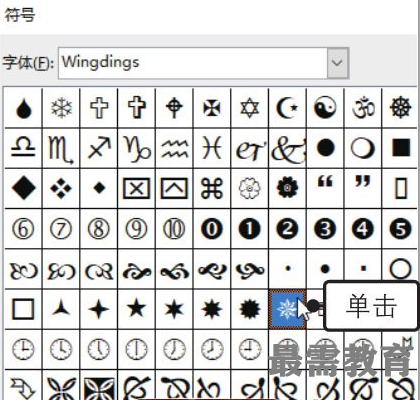This screenshot has width=420, height=400.
Task: Select the six-pointed black star symbol
Action: tap(174, 309)
